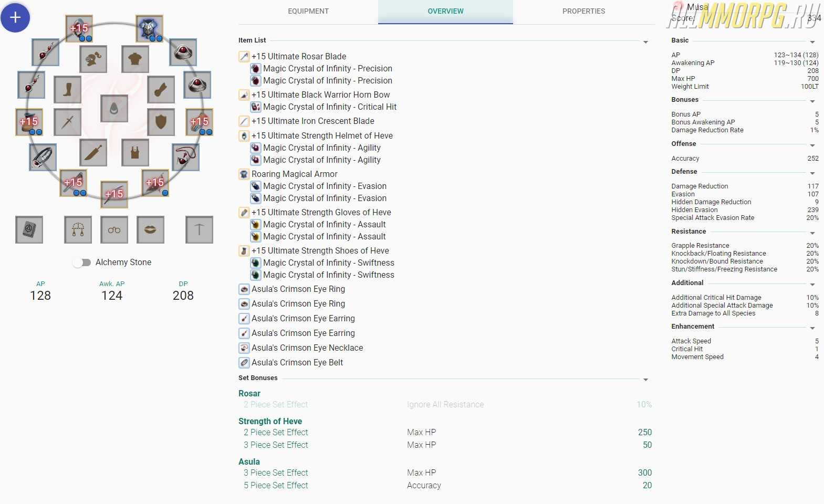Collapse the Item List section
The image size is (824, 504).
[645, 42]
